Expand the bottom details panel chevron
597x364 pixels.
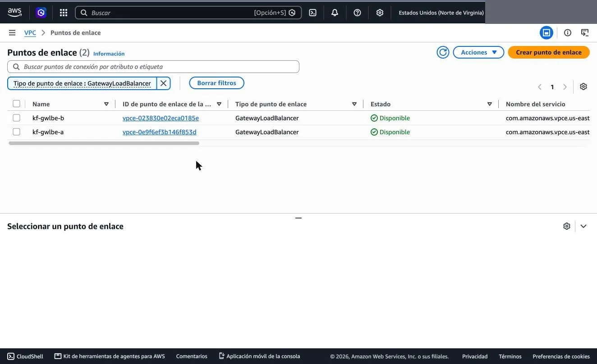583,226
